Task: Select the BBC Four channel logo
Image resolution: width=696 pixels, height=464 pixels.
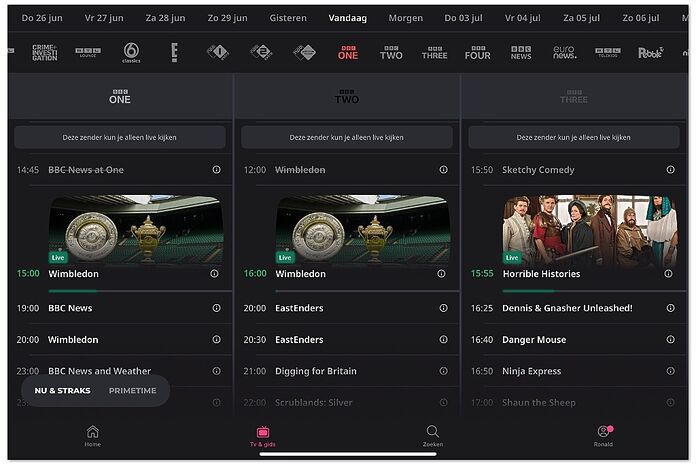Action: pyautogui.click(x=478, y=52)
